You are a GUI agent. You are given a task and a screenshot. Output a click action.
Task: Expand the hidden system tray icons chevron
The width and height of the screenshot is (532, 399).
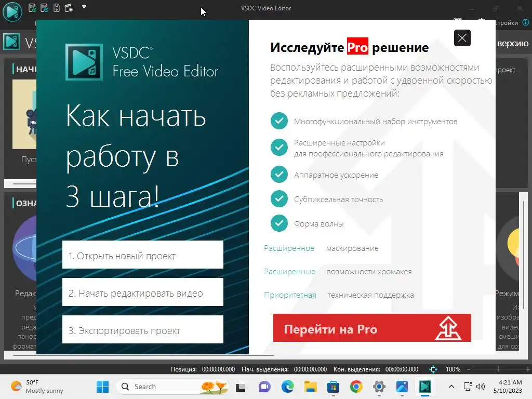[x=451, y=387]
